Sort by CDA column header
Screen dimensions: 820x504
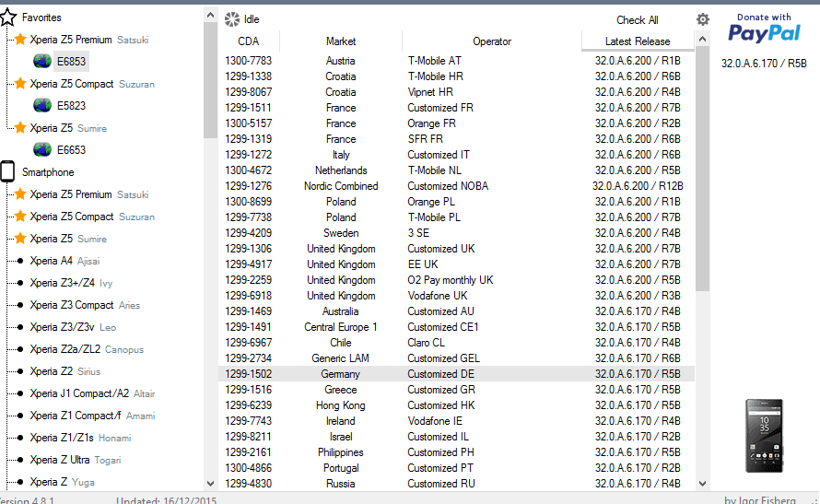click(249, 41)
